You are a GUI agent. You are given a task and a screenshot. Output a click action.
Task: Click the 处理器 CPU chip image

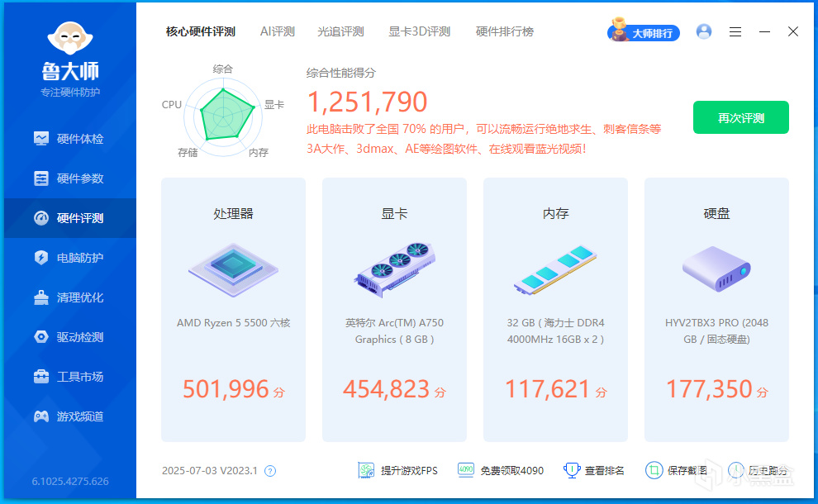click(x=233, y=269)
